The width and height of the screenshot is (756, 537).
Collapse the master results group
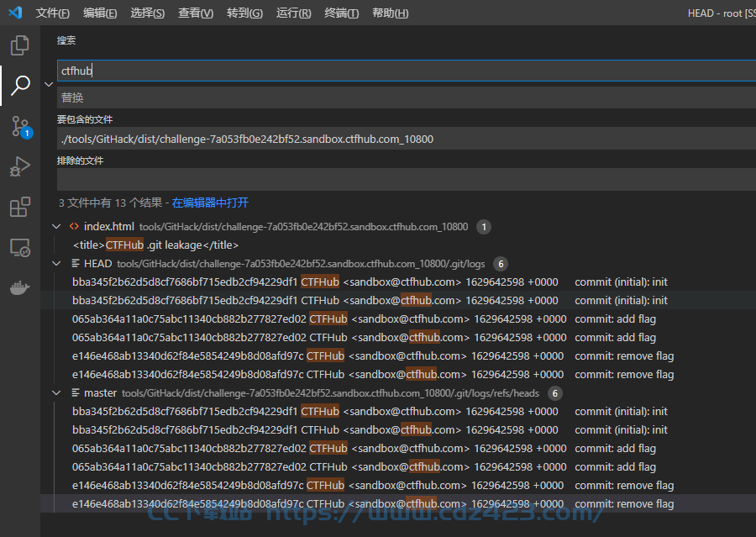click(56, 392)
